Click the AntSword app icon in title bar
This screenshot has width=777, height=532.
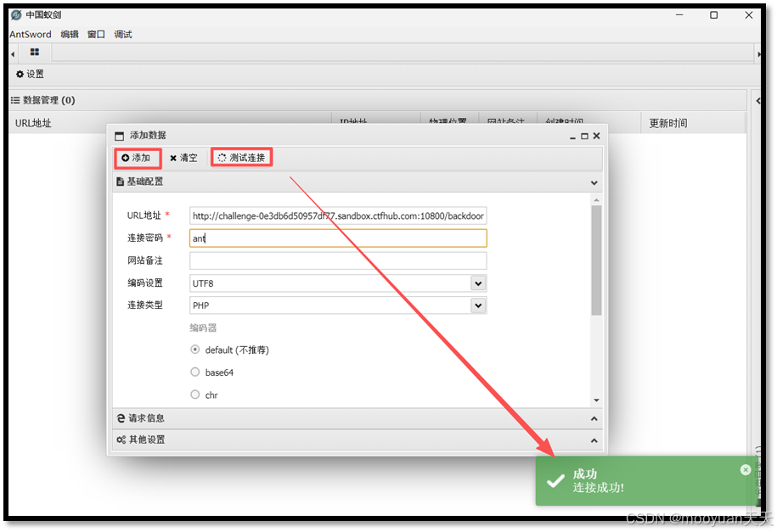point(16,15)
